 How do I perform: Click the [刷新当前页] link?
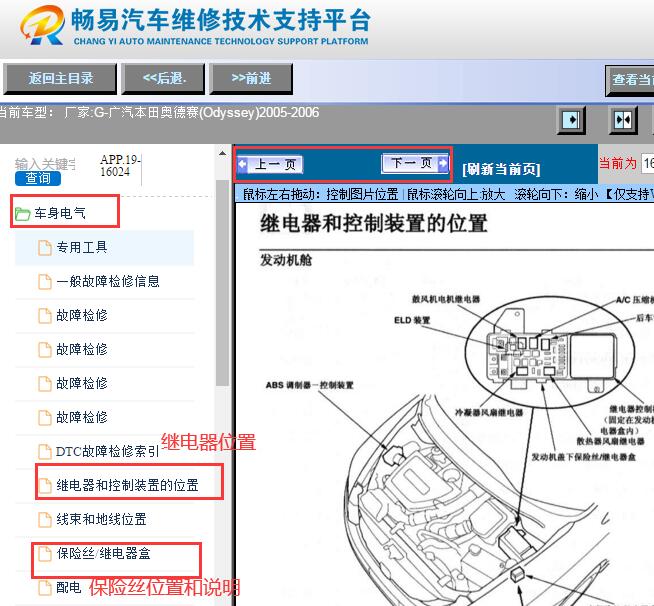[x=501, y=169]
